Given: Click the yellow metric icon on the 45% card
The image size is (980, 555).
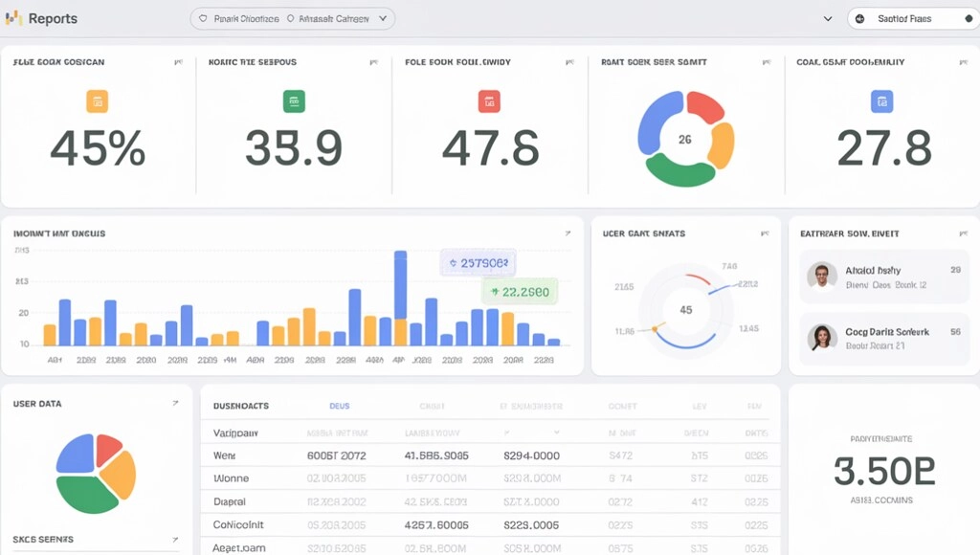Looking at the screenshot, I should point(96,101).
